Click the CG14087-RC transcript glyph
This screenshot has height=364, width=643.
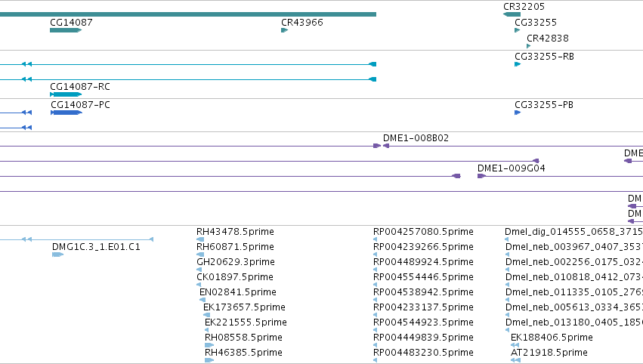[x=66, y=94]
